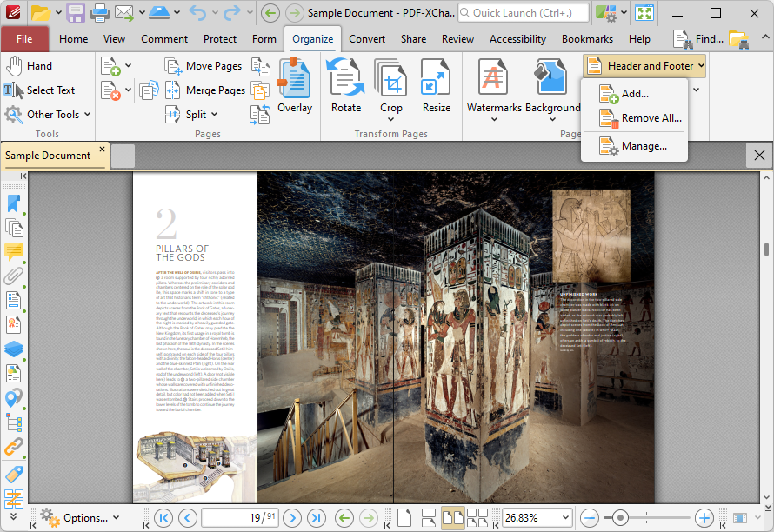This screenshot has width=774, height=532.
Task: Go to the next page
Action: point(292,518)
